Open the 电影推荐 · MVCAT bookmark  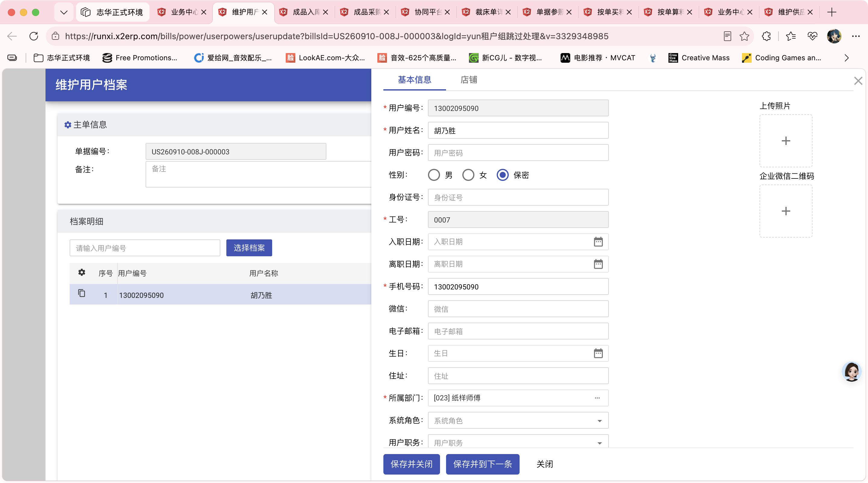[598, 58]
